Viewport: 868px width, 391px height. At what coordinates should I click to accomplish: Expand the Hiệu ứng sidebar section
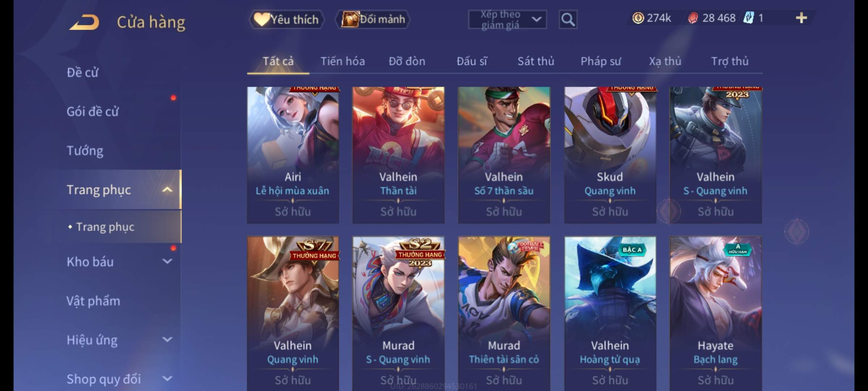167,340
